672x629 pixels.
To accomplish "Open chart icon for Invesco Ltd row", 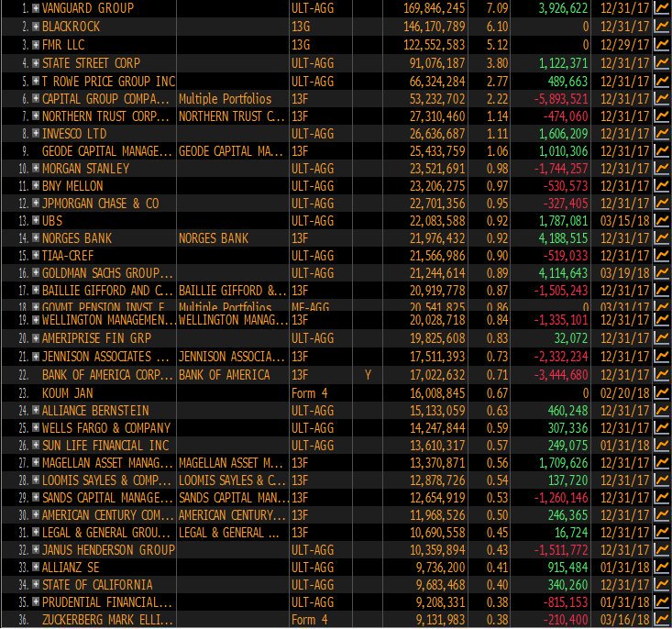I will pos(662,134).
